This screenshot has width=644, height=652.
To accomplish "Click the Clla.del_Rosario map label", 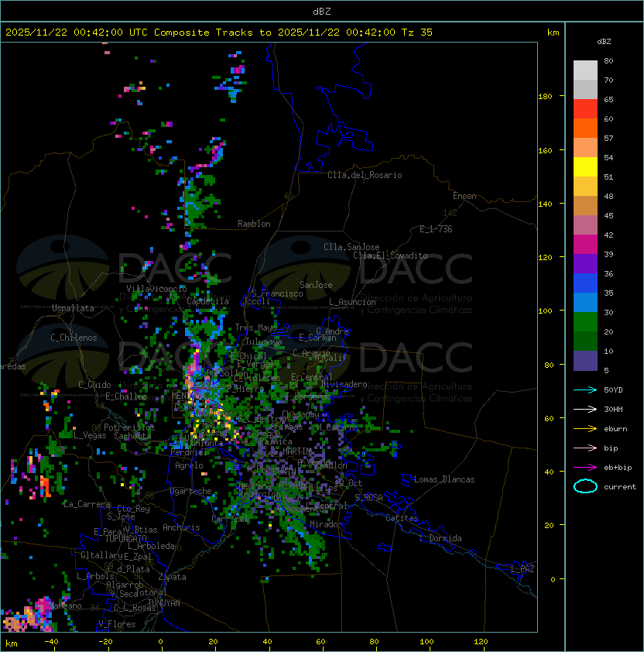I will [x=365, y=175].
